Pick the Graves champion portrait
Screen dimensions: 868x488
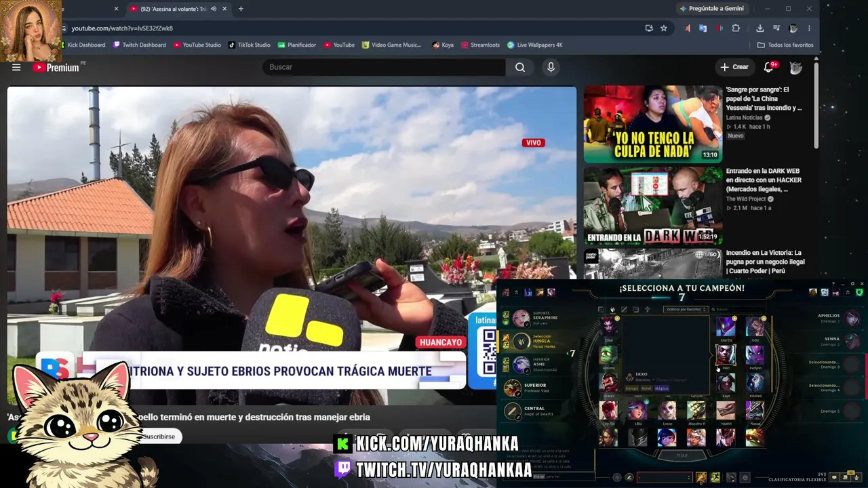tap(608, 383)
